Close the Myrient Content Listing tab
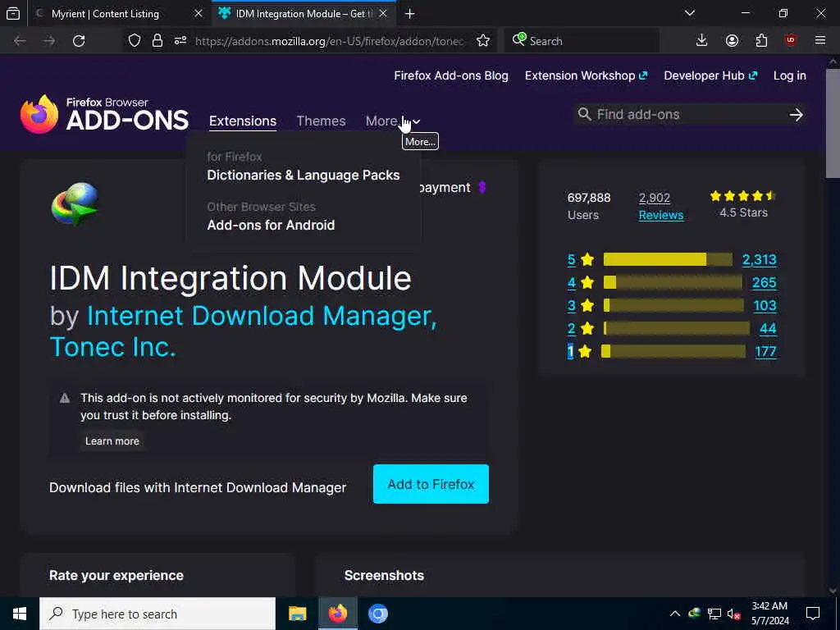 199,13
